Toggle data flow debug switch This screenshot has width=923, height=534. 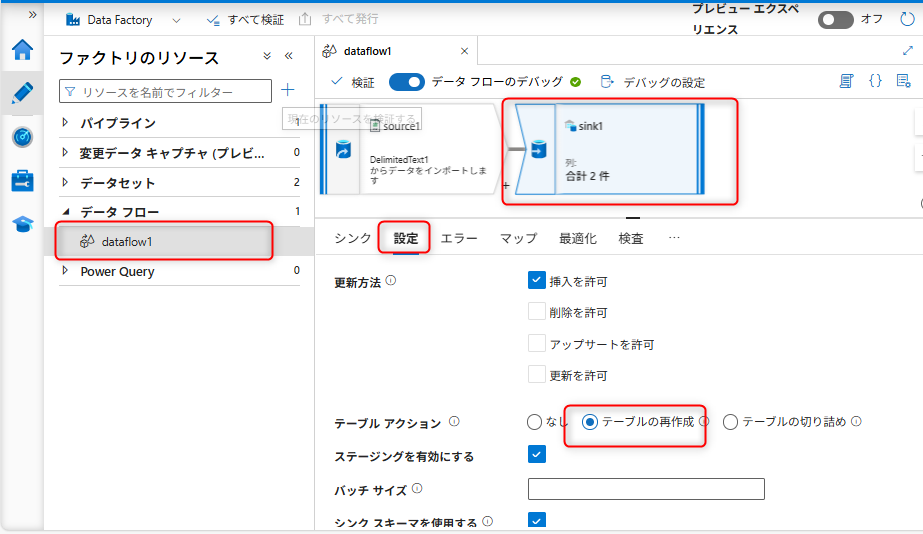[407, 82]
